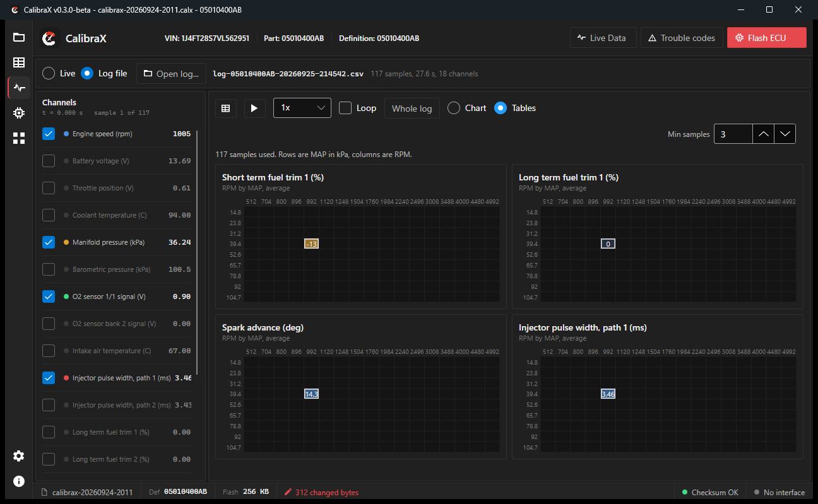
Task: Click the Open log... button
Action: pos(172,73)
